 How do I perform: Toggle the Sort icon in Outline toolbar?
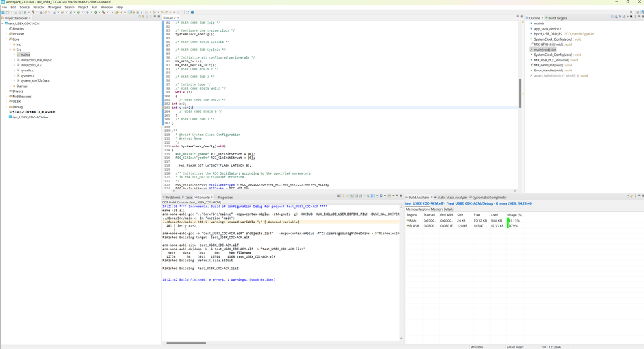616,17
